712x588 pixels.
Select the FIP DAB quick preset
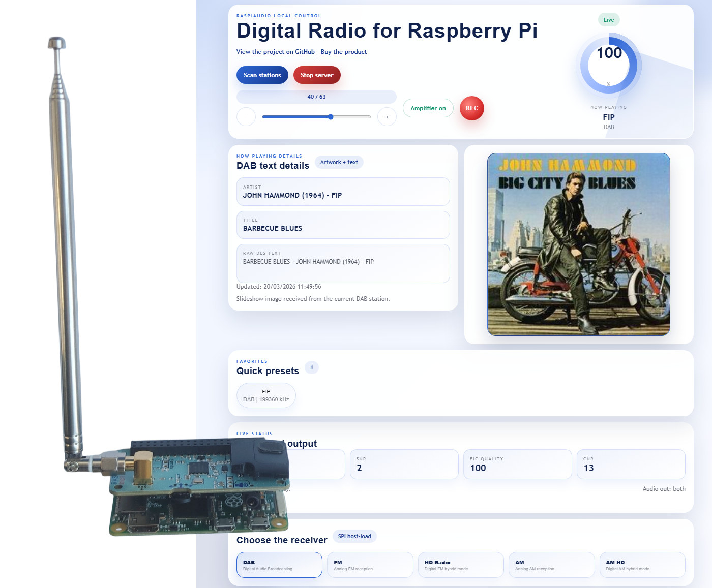pyautogui.click(x=266, y=395)
